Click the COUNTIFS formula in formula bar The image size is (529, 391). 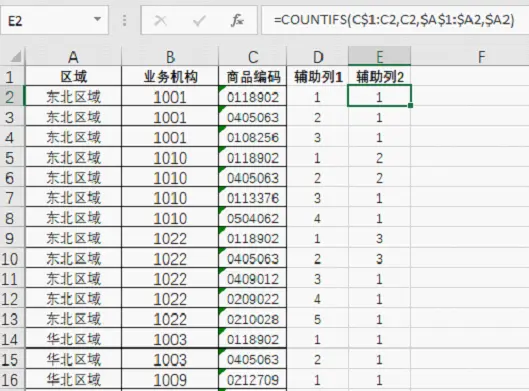click(x=394, y=20)
